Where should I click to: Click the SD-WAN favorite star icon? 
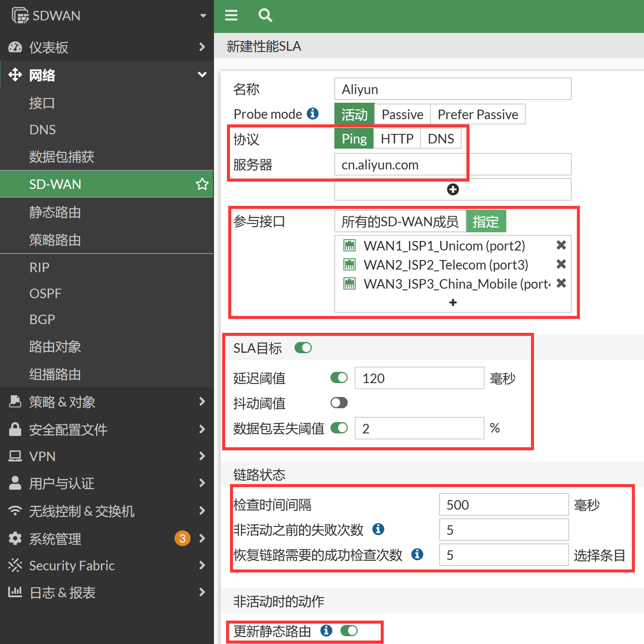202,184
